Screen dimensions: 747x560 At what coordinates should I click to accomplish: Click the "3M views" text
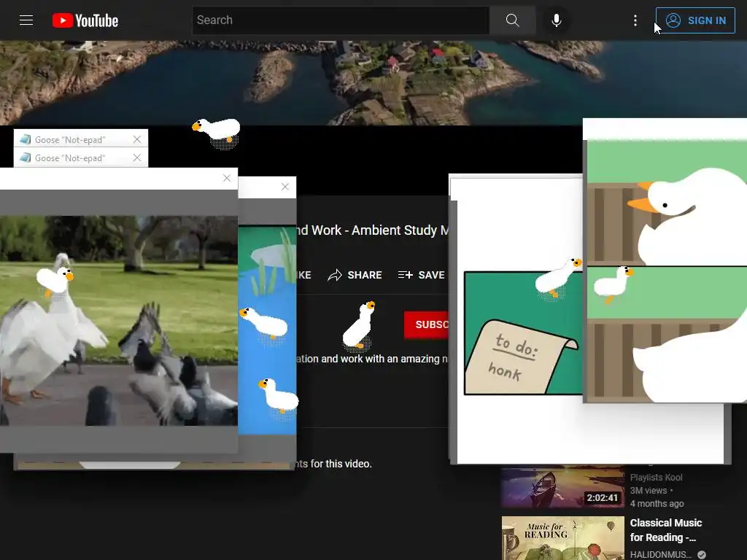coord(648,491)
